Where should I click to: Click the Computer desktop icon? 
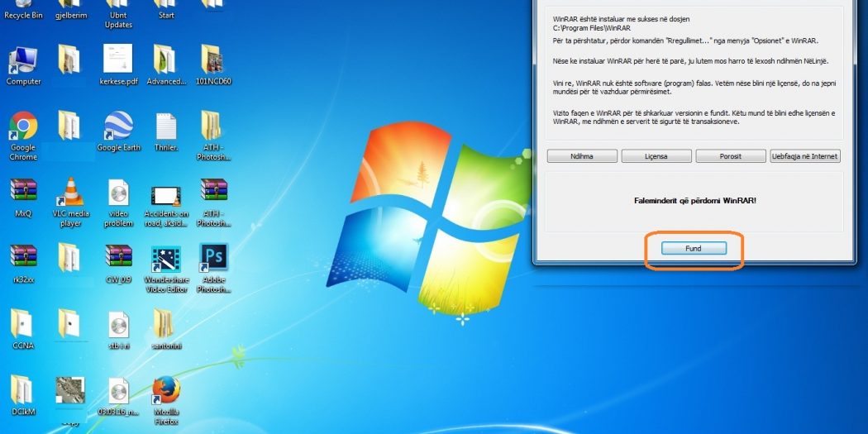point(23,61)
